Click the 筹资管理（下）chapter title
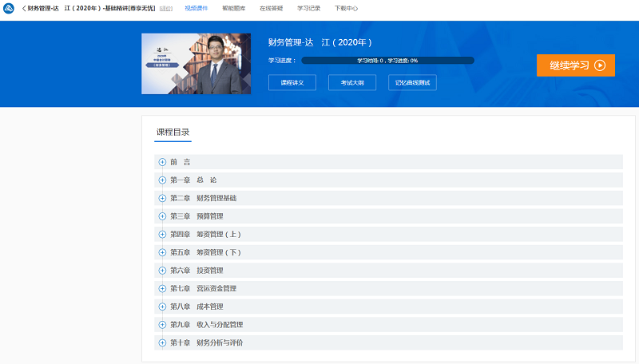 tap(219, 252)
